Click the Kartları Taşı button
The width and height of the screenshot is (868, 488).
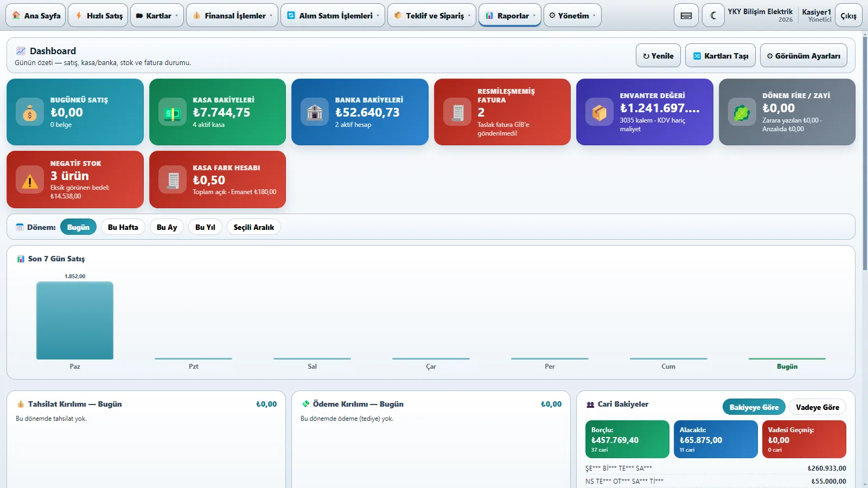click(720, 56)
